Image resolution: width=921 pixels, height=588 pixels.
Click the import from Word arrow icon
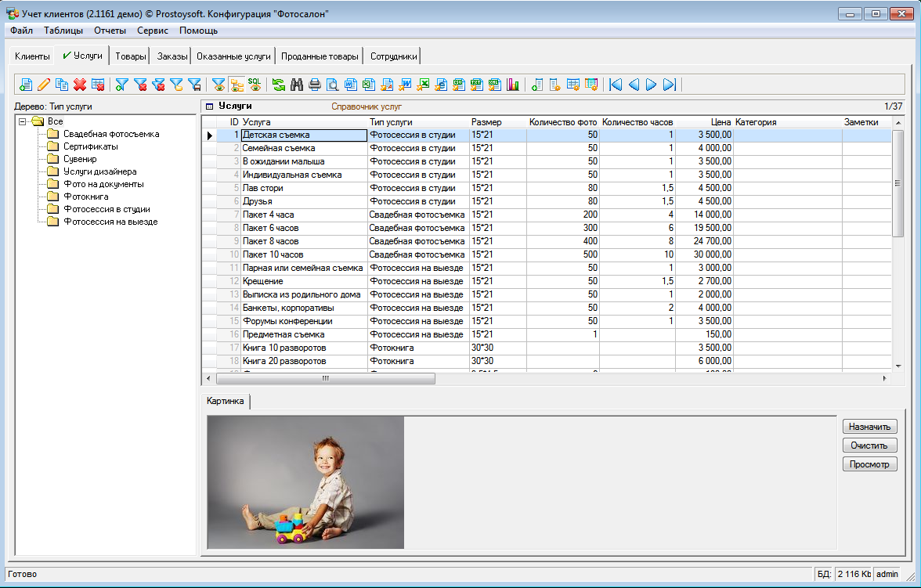tap(406, 85)
